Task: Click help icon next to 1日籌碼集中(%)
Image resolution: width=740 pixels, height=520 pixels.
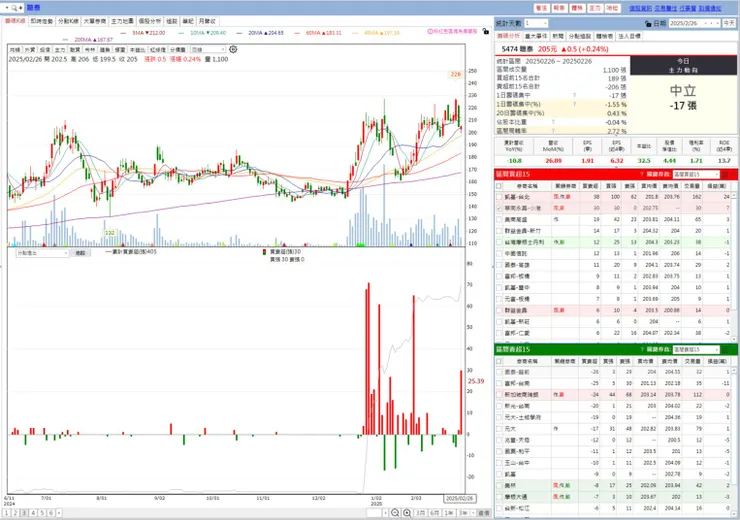Action: pyautogui.click(x=574, y=104)
